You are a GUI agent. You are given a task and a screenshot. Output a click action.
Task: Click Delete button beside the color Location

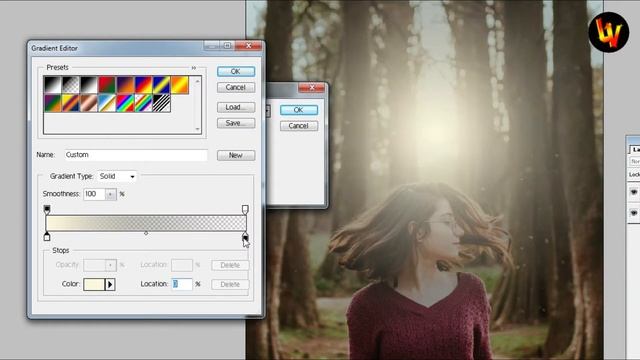(x=230, y=284)
